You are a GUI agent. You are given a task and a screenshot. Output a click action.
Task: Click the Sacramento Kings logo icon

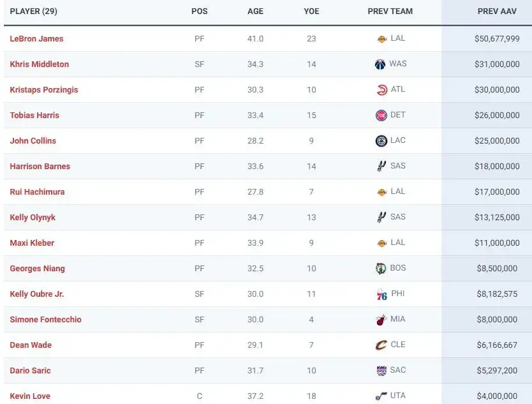point(381,371)
